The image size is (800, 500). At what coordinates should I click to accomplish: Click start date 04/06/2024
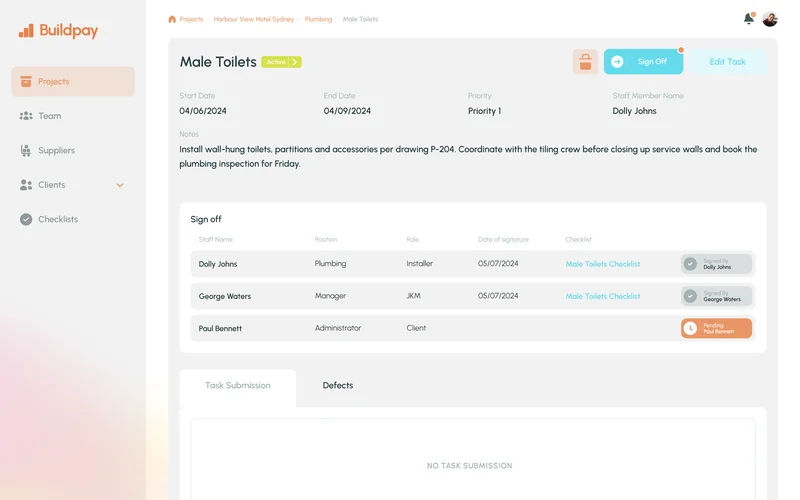(x=203, y=111)
